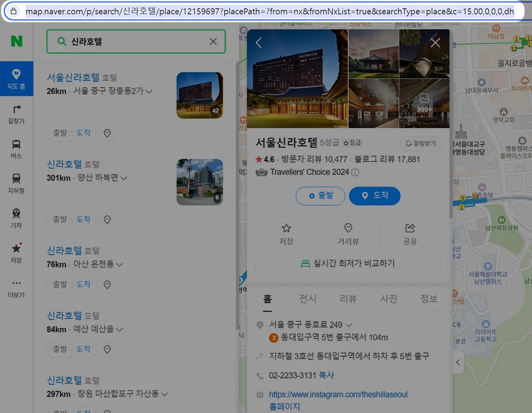The image size is (532, 413).
Task: Expand the 서울 중구 동호로 249 address
Action: coord(348,325)
